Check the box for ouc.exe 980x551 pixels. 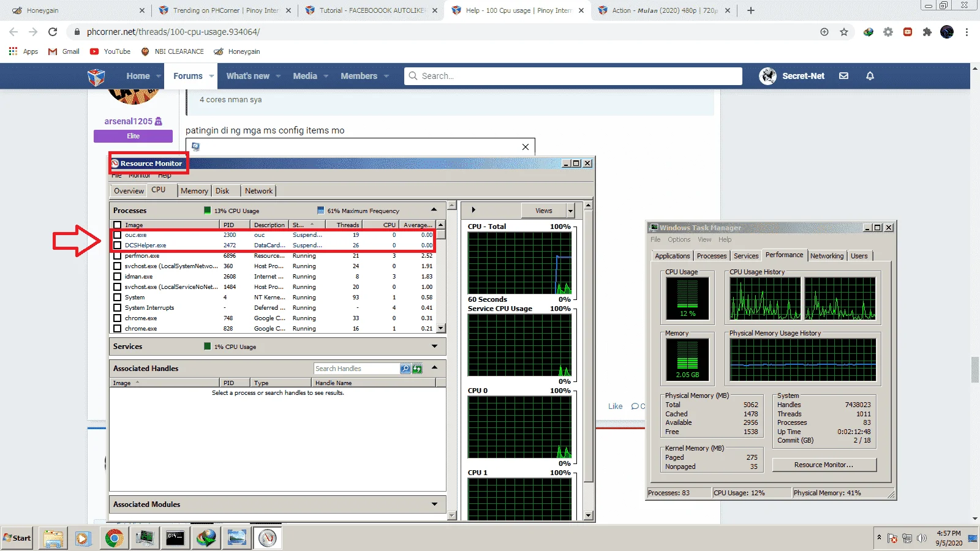(x=117, y=235)
